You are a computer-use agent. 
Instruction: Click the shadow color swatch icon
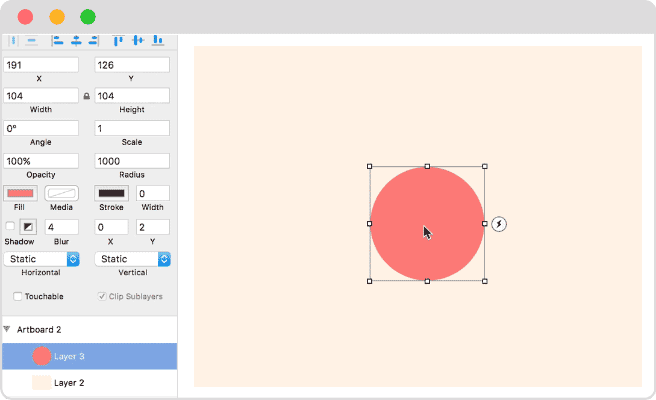pyautogui.click(x=28, y=227)
